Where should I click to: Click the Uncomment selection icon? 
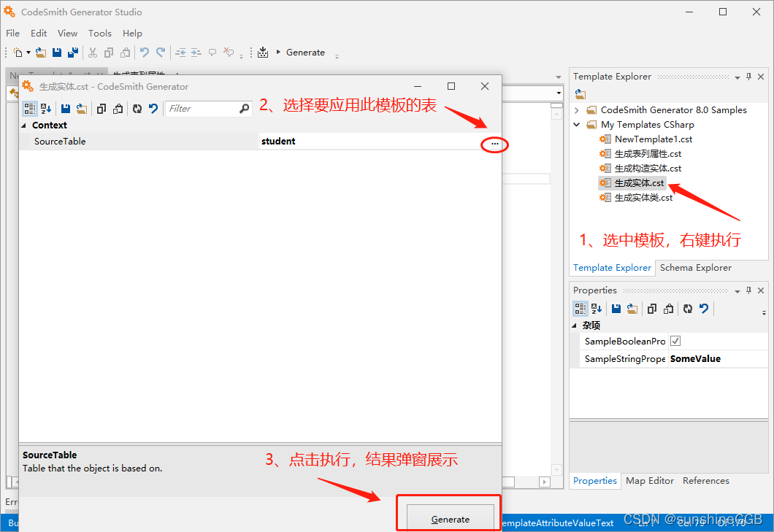(229, 53)
